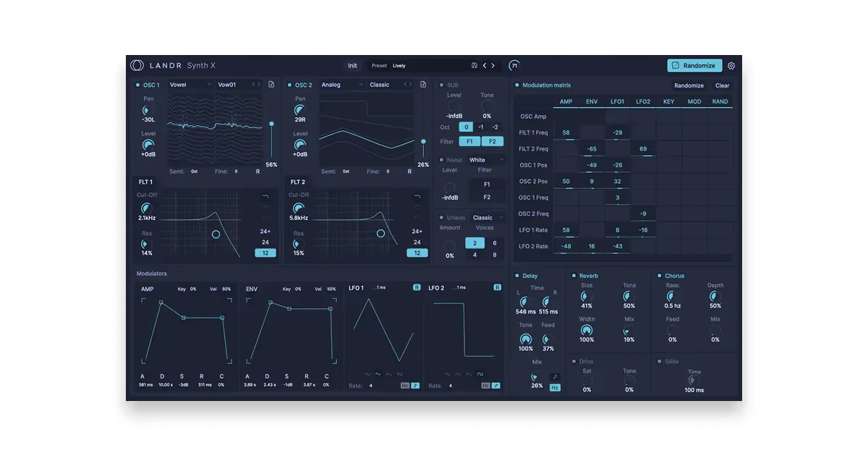868x456 pixels.
Task: Go to next preset with right arrow
Action: (x=493, y=65)
